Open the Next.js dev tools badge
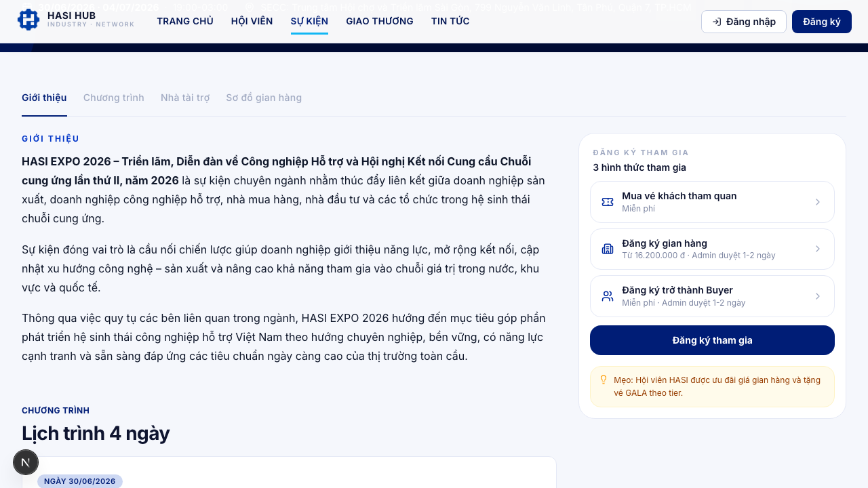868x488 pixels. pyautogui.click(x=26, y=462)
